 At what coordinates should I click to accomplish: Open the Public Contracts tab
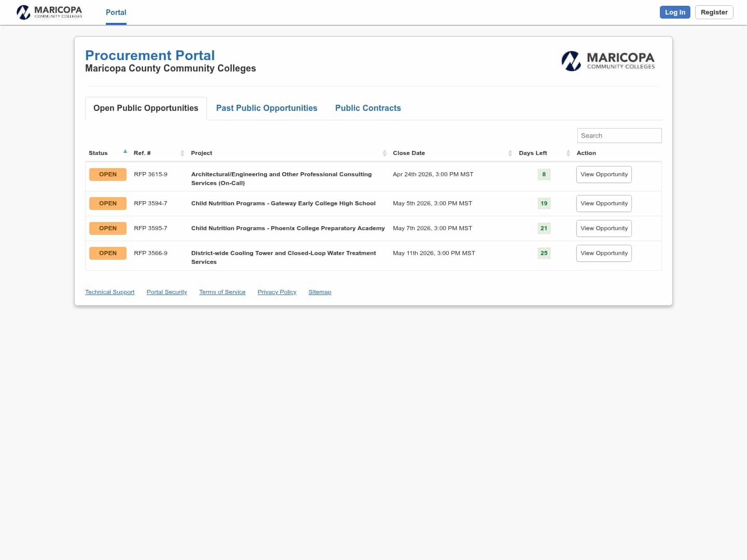tap(368, 108)
